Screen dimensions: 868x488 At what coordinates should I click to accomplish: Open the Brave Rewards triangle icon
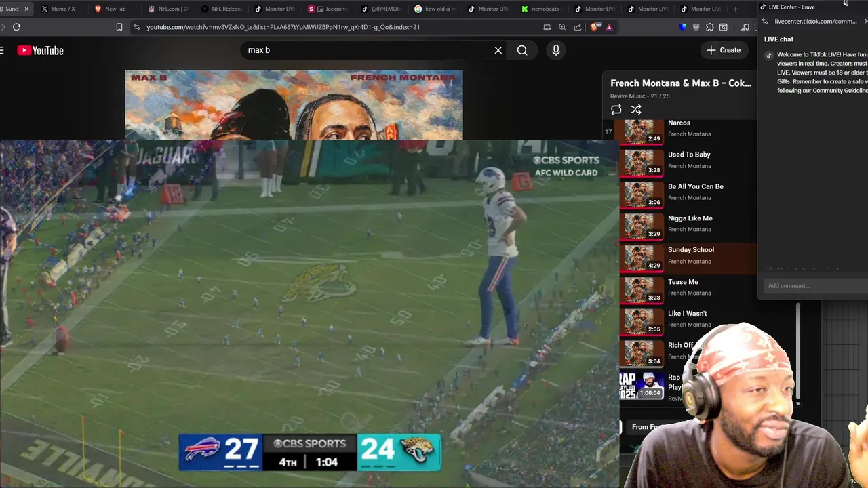point(609,27)
